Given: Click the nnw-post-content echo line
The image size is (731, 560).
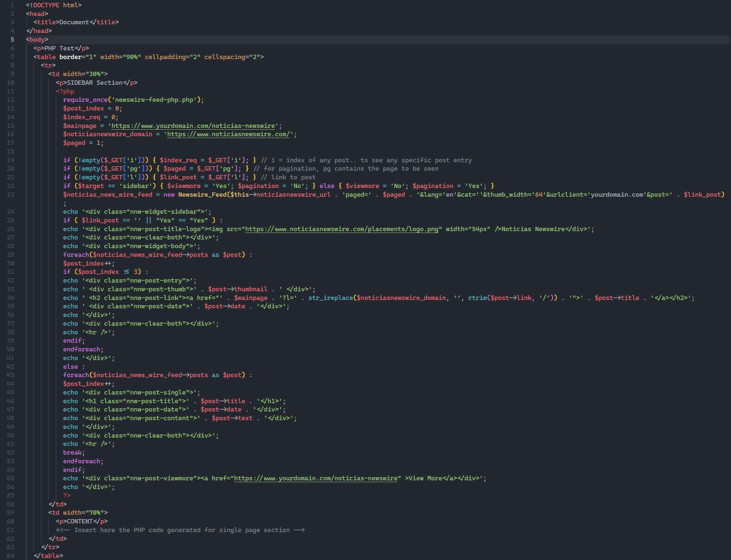Looking at the screenshot, I should point(180,418).
